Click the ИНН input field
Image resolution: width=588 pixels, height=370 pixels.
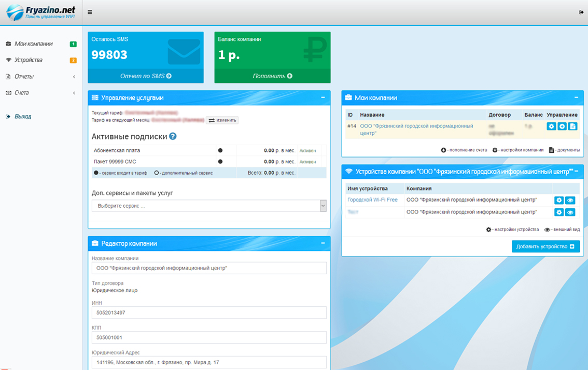point(209,312)
